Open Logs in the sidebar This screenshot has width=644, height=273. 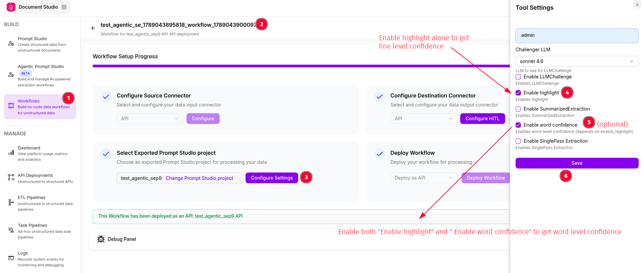[40, 259]
